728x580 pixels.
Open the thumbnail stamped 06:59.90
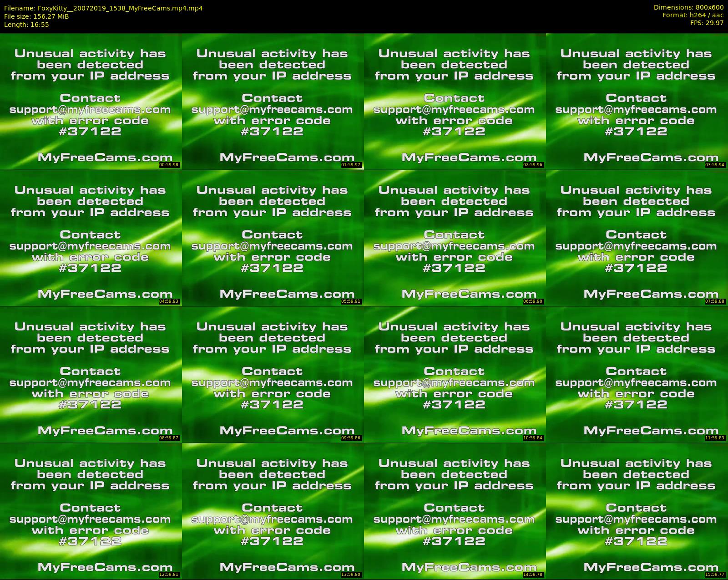pos(455,238)
